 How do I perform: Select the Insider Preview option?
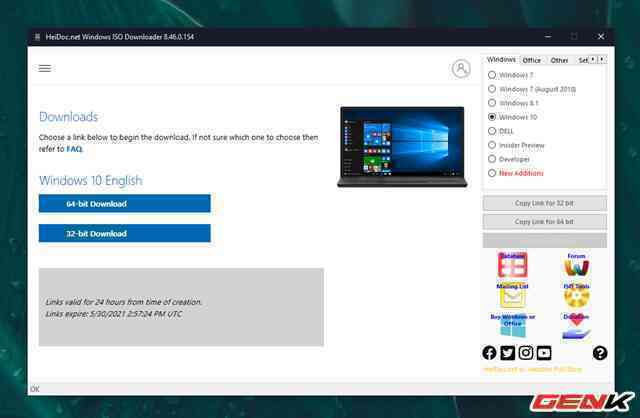pos(492,145)
